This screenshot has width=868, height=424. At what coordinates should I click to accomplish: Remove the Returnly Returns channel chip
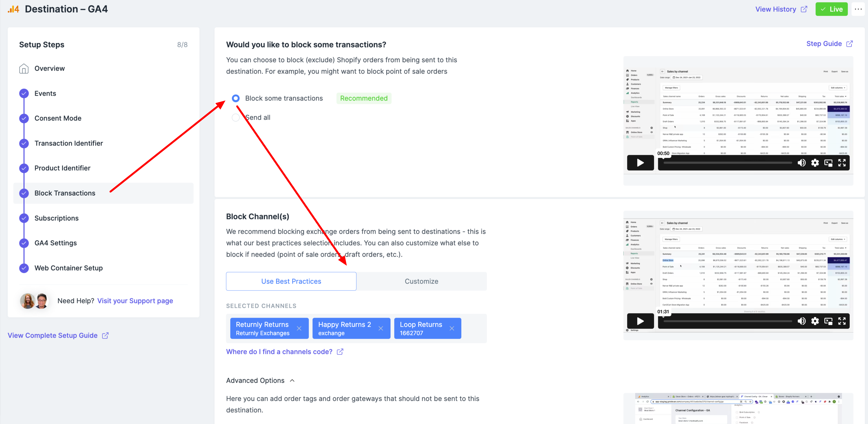click(299, 328)
